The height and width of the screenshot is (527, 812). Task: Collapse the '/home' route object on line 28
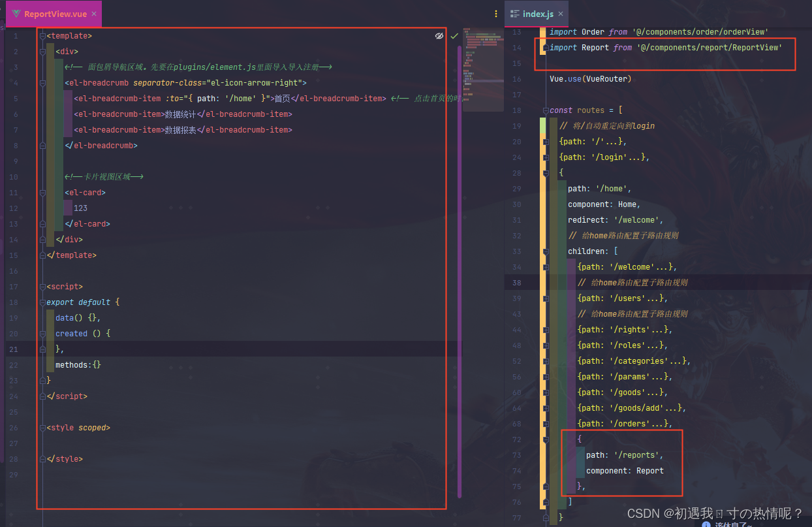546,173
